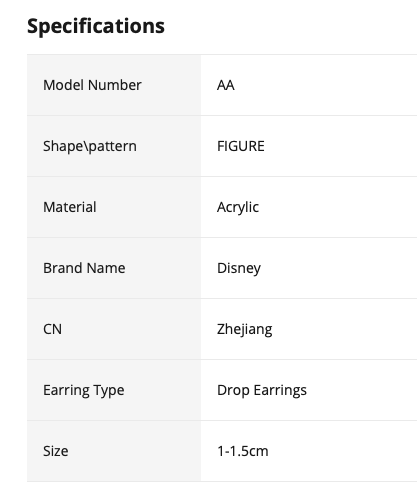This screenshot has height=497, width=417.
Task: Click the Acrylic material value
Action: 238,207
